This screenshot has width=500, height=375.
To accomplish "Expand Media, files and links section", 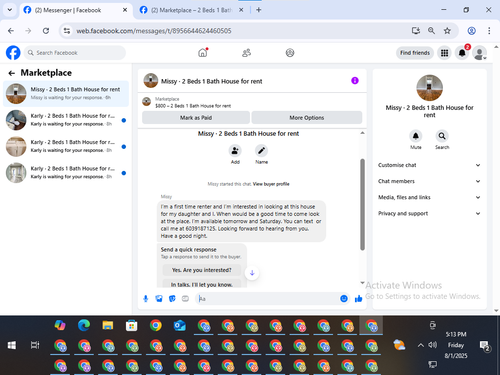I will (429, 197).
